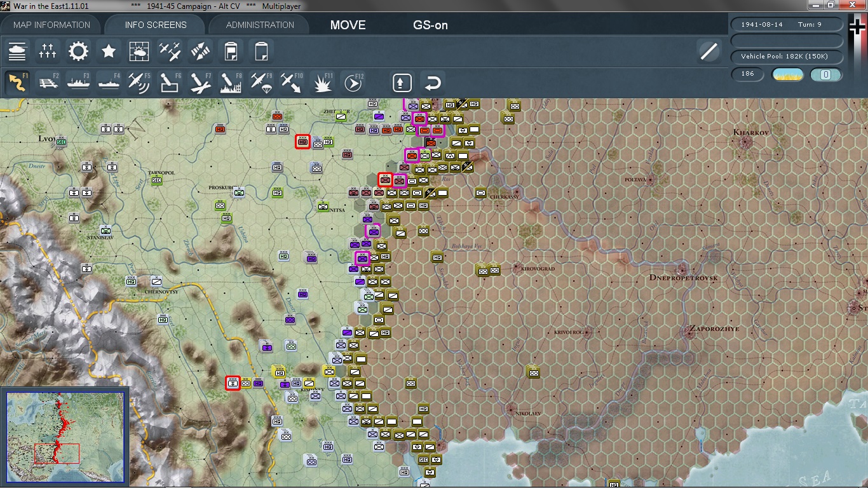Select the green SEC unit at Lvov
The height and width of the screenshot is (488, 868).
click(x=62, y=141)
